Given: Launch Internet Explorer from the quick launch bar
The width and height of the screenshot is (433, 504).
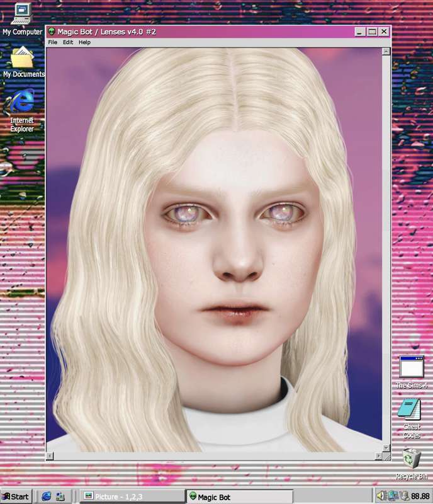Looking at the screenshot, I should [x=46, y=496].
